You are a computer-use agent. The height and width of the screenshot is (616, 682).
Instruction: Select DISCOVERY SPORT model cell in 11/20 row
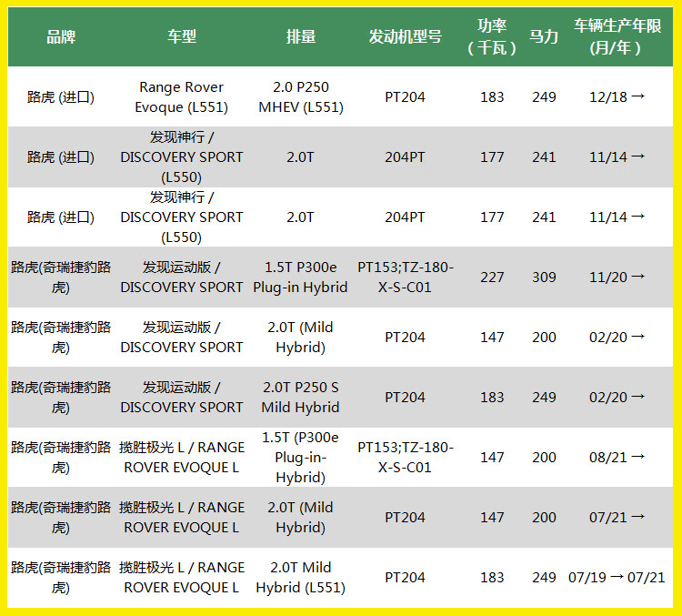[181, 278]
